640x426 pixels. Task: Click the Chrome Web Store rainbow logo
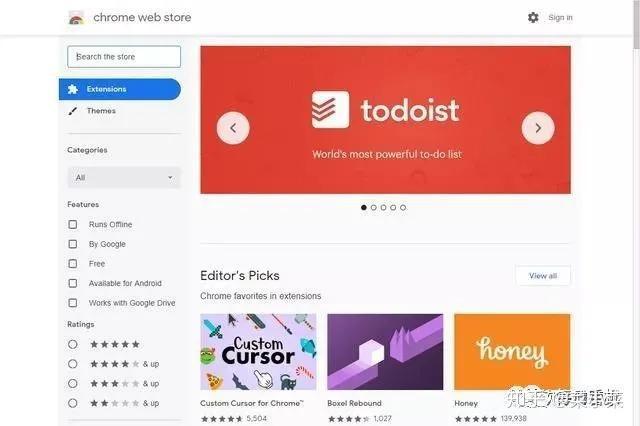tap(76, 18)
